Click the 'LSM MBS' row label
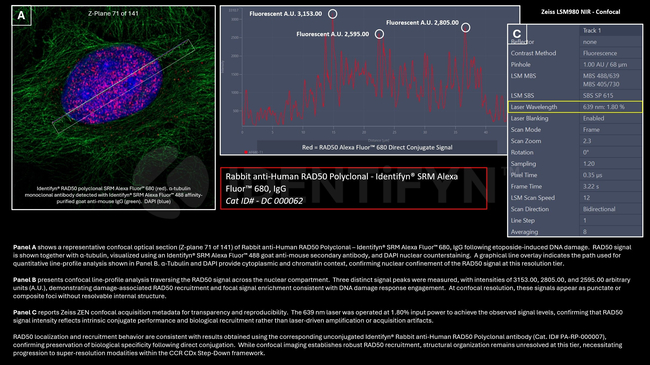The width and height of the screenshot is (650, 365). tap(523, 76)
